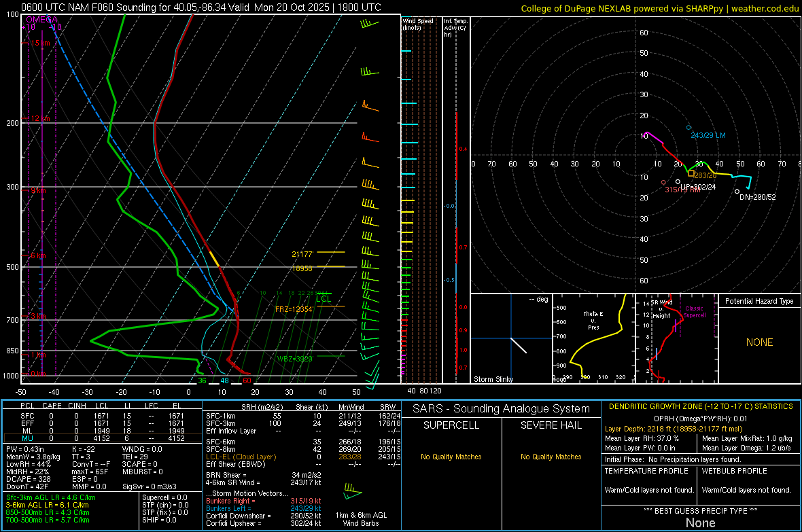This screenshot has width=802, height=532.
Task: Click the white line in Storm Slinky panel
Action: point(519,345)
